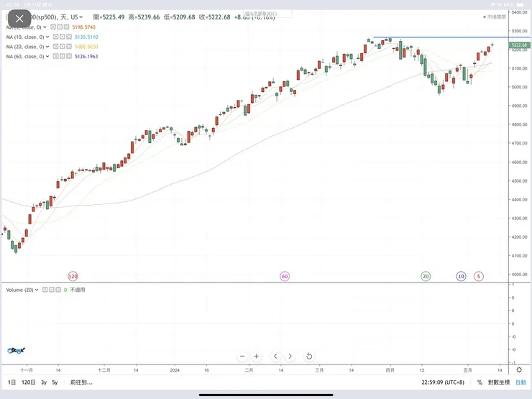Expand the sp500 symbol legend dropdown
The image size is (532, 399).
[x=81, y=17]
